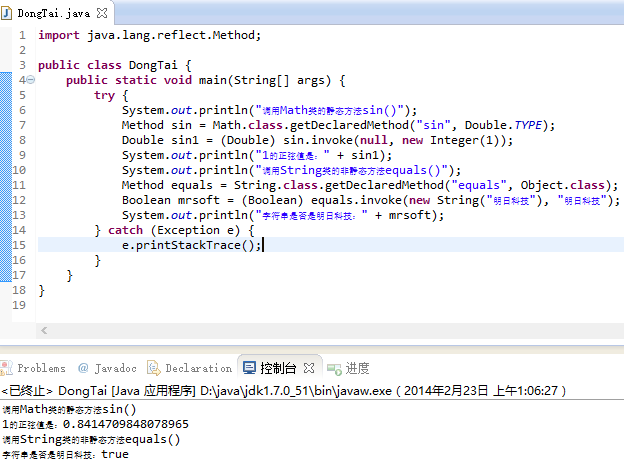
Task: Click 'Double.TYPE' in line 7
Action: (503, 125)
